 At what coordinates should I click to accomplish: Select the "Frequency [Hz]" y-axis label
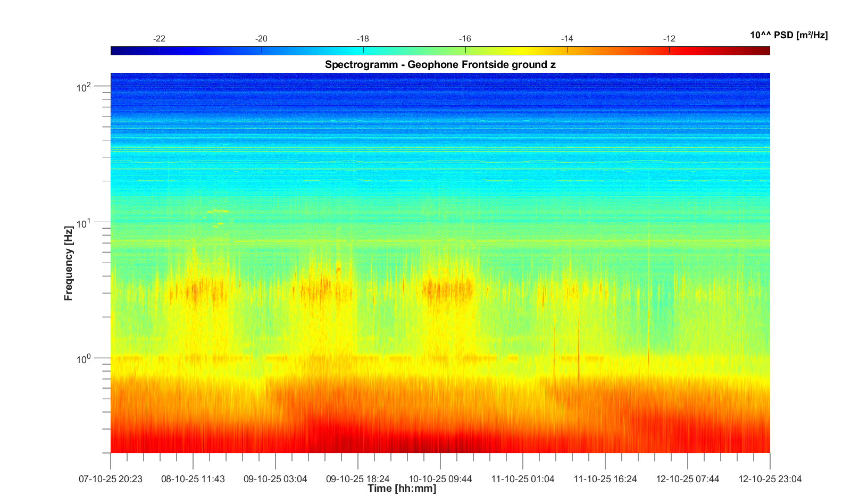coord(68,263)
